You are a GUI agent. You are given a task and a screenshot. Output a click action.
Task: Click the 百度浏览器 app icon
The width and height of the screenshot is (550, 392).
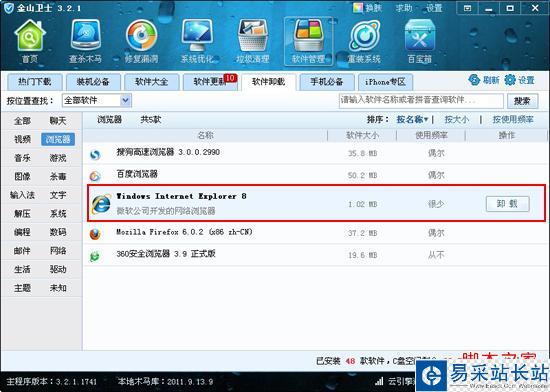pos(95,176)
